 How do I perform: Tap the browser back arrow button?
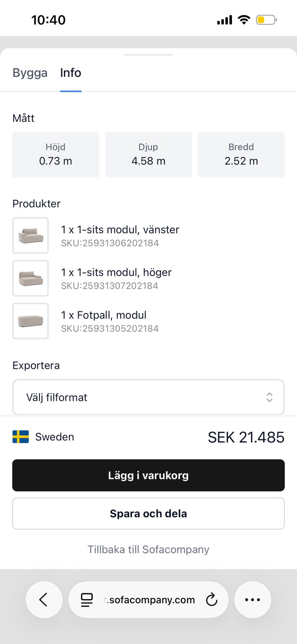44,600
